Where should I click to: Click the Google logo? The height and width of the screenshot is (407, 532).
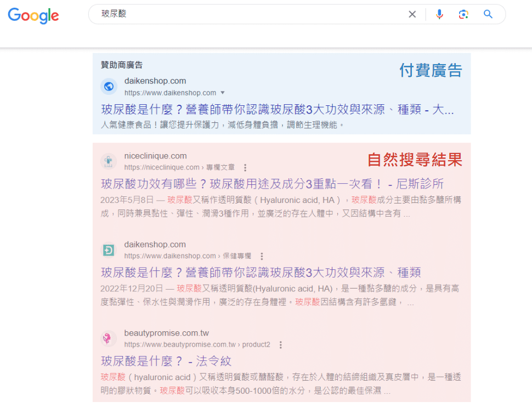click(33, 15)
